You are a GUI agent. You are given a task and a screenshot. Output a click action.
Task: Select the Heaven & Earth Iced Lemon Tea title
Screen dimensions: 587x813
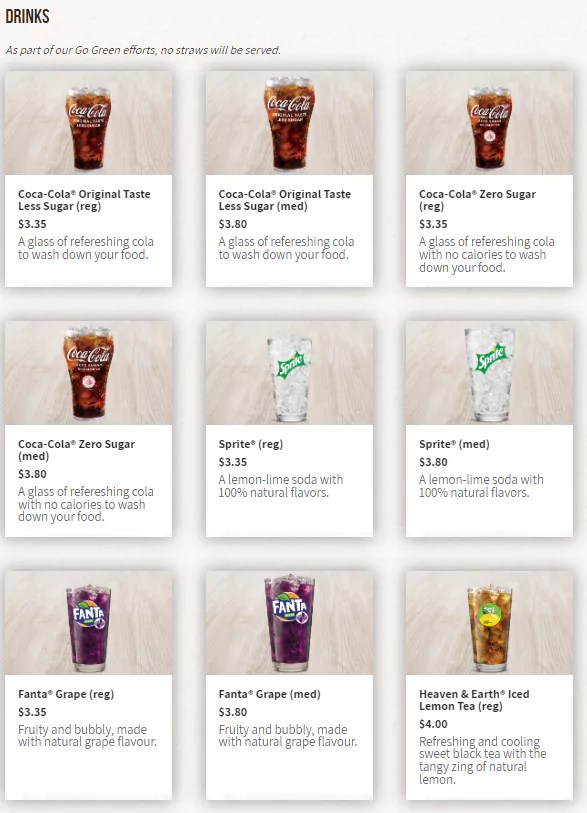coord(474,700)
